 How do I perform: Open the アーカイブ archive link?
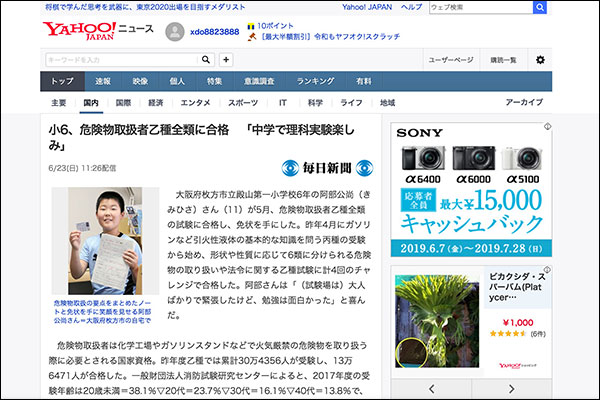pos(524,103)
